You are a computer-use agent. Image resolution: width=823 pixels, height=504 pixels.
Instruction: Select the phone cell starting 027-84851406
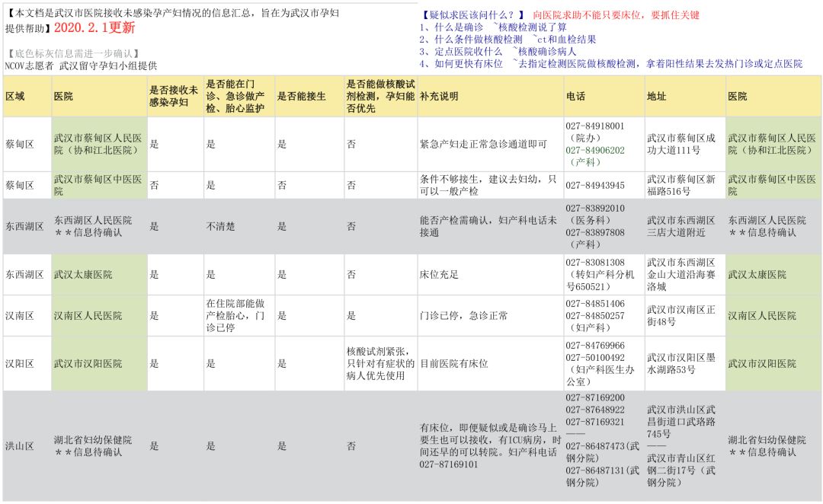(x=604, y=316)
